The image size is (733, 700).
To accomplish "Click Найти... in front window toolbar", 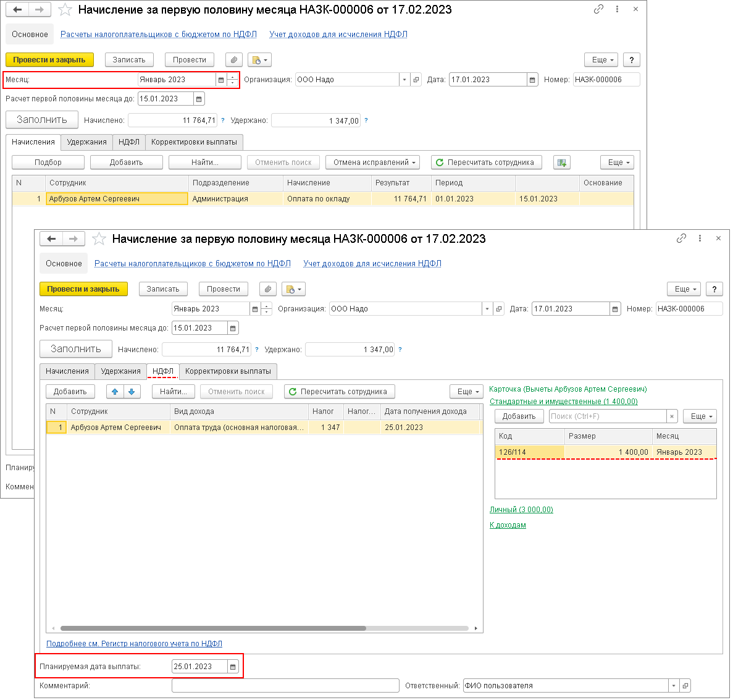I will point(174,392).
